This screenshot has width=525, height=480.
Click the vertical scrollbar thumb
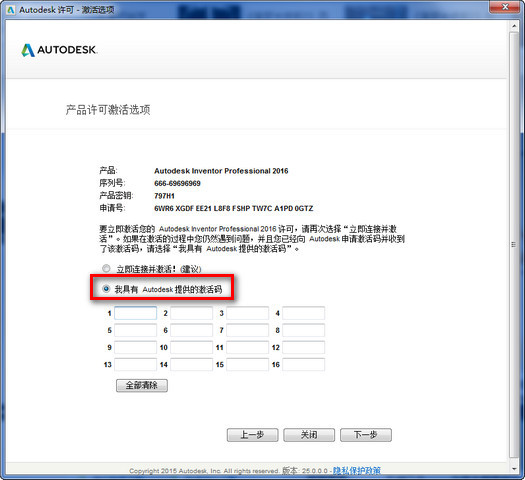[514, 245]
